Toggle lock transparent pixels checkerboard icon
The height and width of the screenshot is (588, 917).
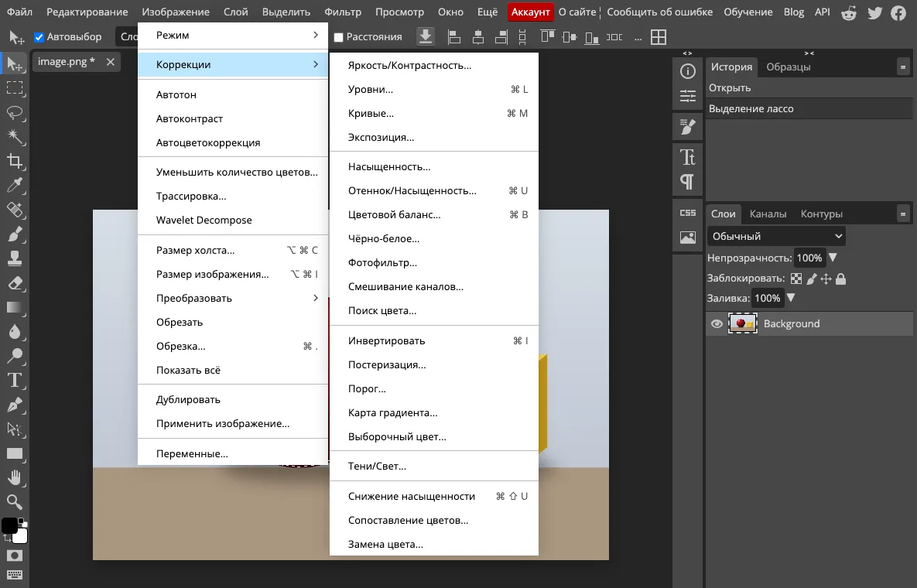[796, 279]
